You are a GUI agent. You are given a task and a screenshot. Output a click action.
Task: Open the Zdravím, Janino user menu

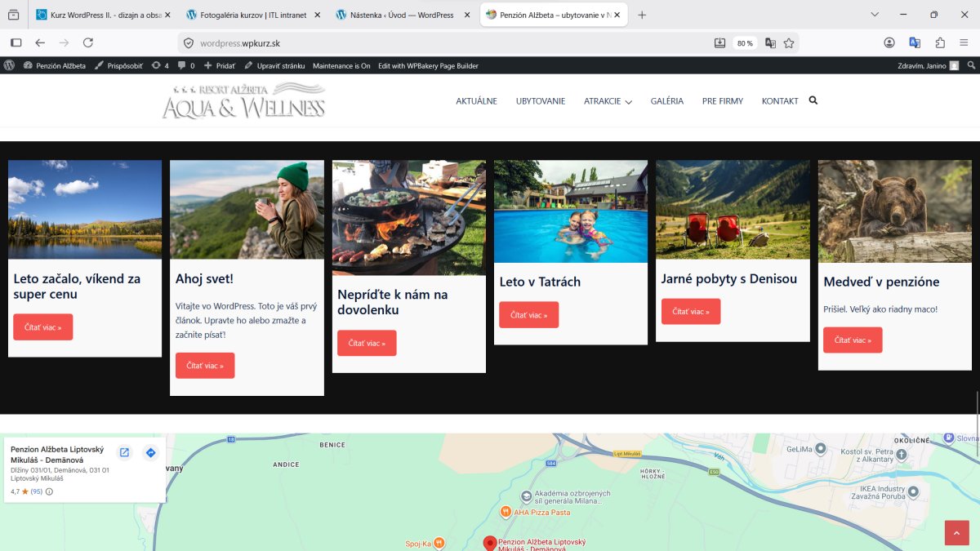928,65
